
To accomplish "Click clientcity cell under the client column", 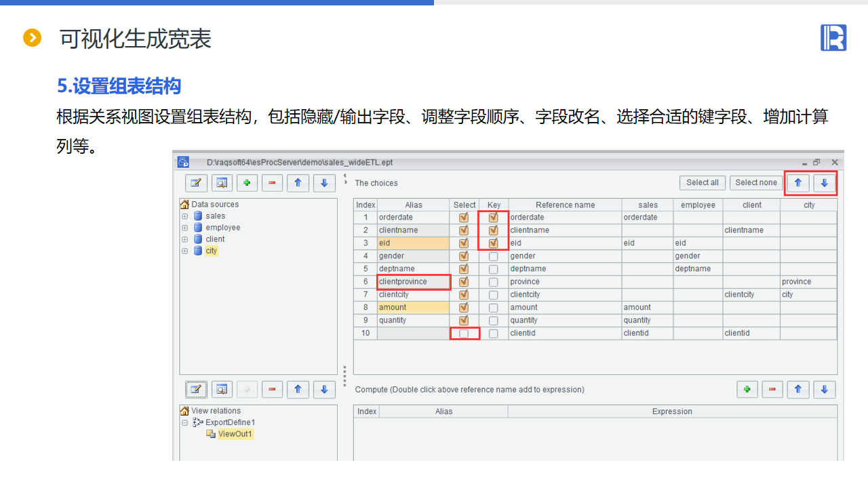I will point(751,295).
